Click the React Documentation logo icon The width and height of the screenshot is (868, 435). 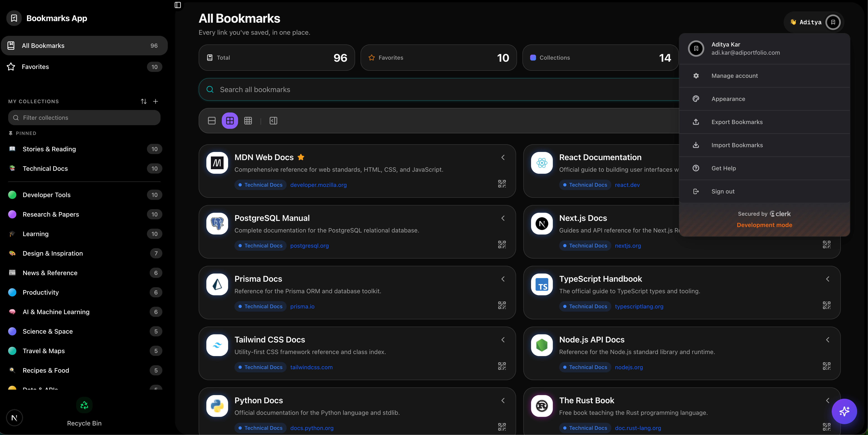(x=542, y=163)
